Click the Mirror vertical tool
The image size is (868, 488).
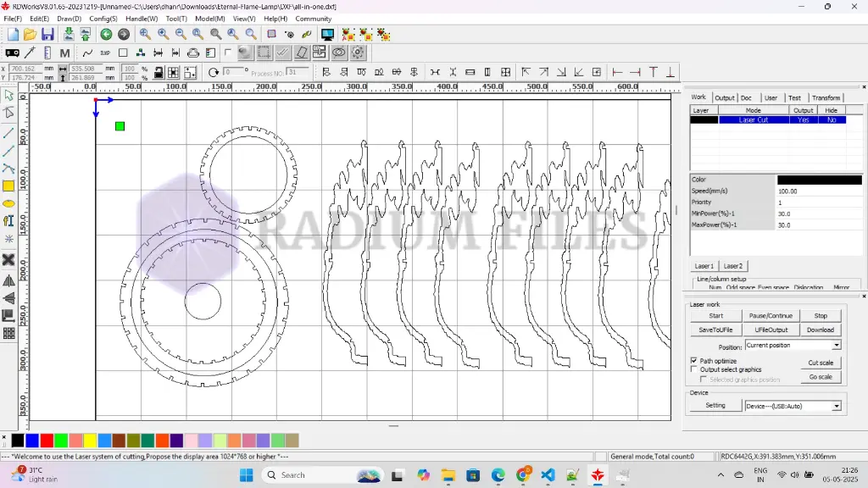coord(8,298)
